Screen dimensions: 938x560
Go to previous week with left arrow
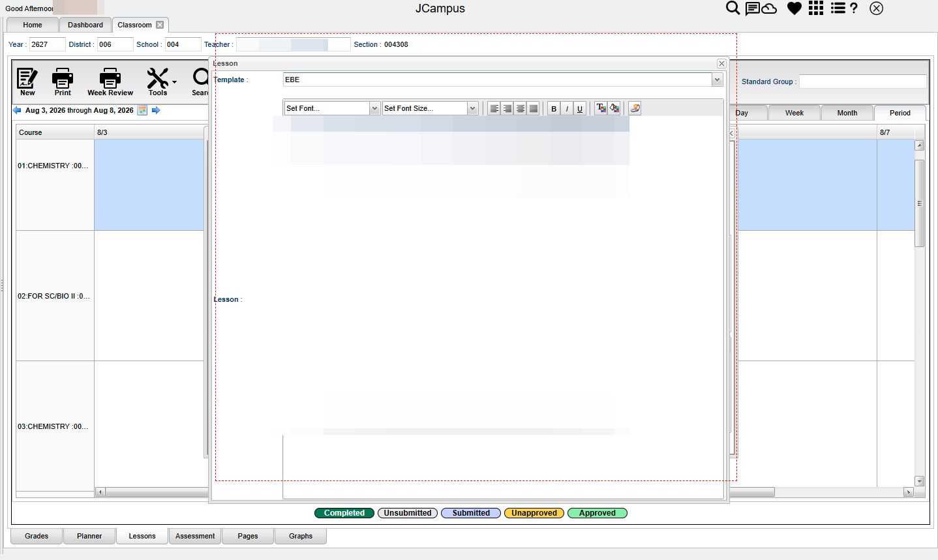pos(17,110)
